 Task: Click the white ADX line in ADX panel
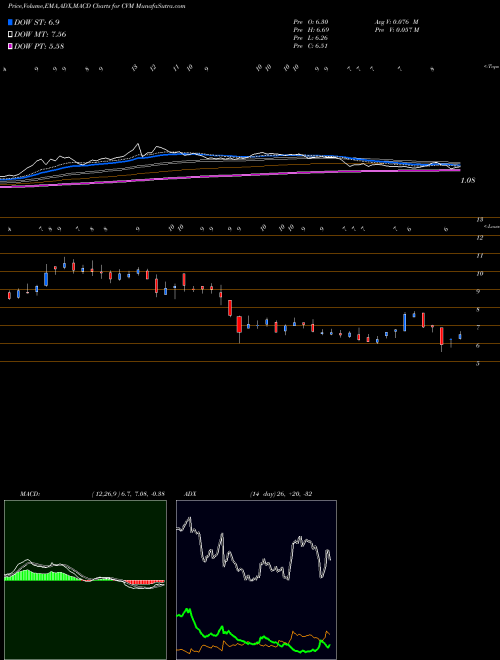pyautogui.click(x=254, y=549)
